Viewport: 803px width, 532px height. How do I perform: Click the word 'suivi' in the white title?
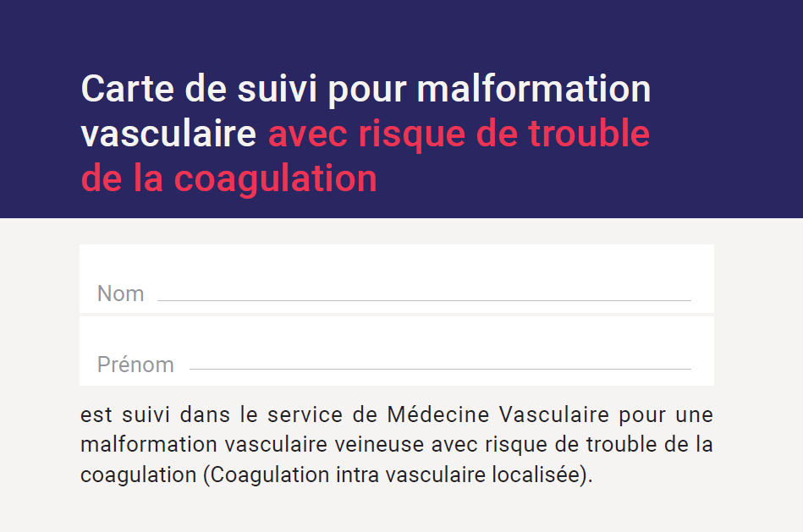click(277, 89)
